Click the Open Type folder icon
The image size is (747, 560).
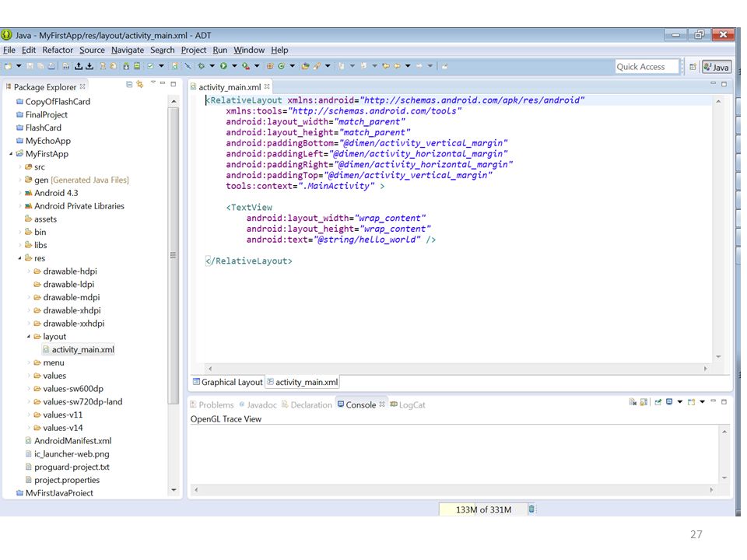pyautogui.click(x=305, y=66)
